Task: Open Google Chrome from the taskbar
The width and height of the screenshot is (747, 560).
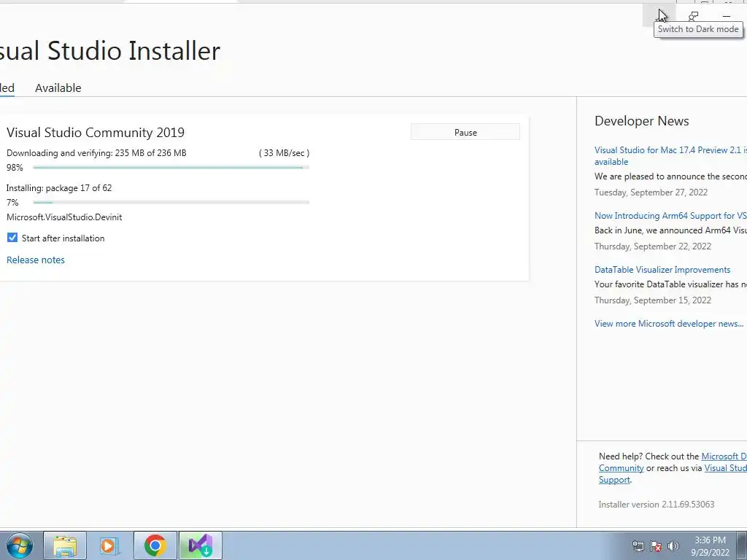Action: point(155,545)
